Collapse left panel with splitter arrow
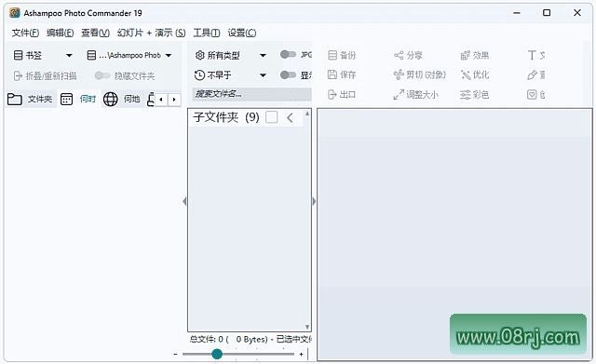Image resolution: width=596 pixels, height=364 pixels. [x=184, y=201]
